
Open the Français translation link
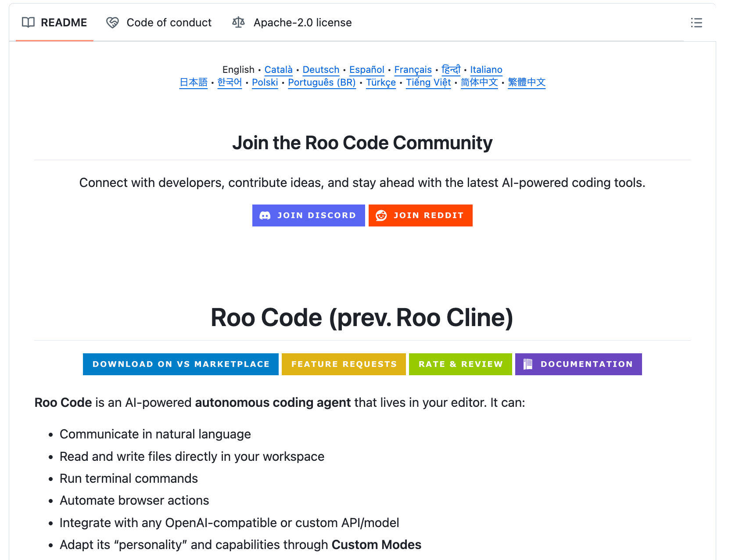click(413, 70)
